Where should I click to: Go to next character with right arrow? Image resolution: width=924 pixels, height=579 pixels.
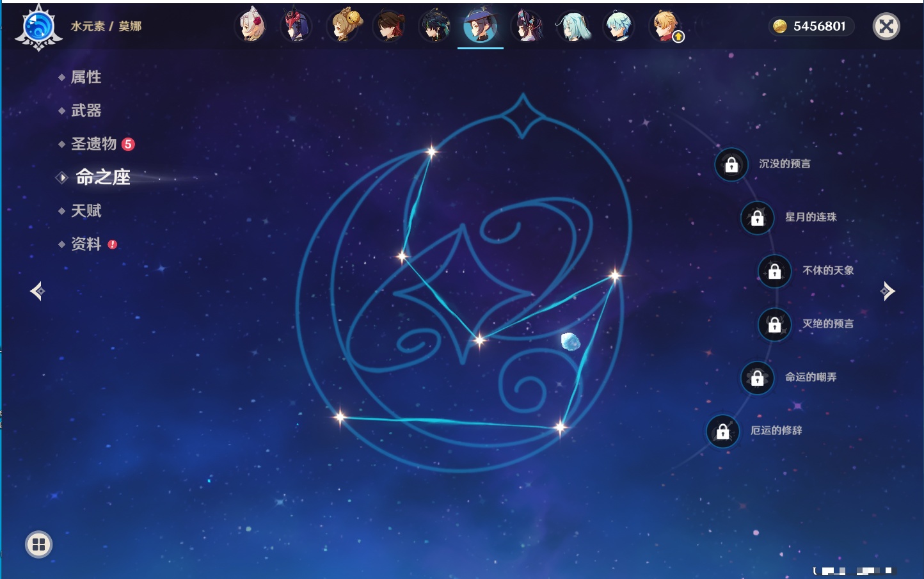888,291
